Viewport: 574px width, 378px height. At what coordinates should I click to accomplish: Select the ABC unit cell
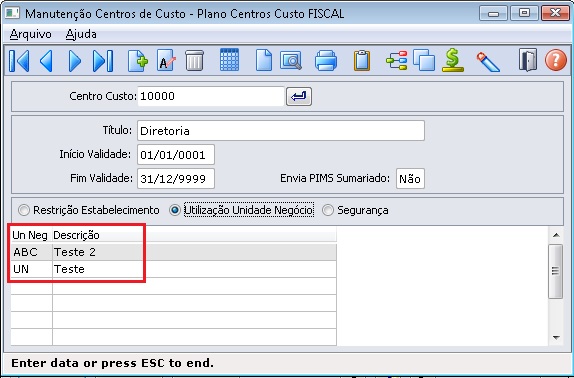click(x=31, y=252)
